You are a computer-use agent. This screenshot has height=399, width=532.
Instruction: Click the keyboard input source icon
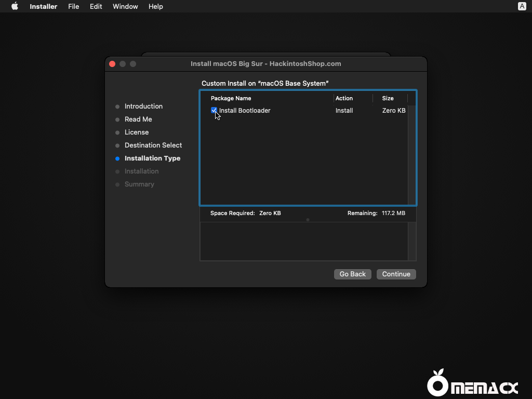(521, 6)
